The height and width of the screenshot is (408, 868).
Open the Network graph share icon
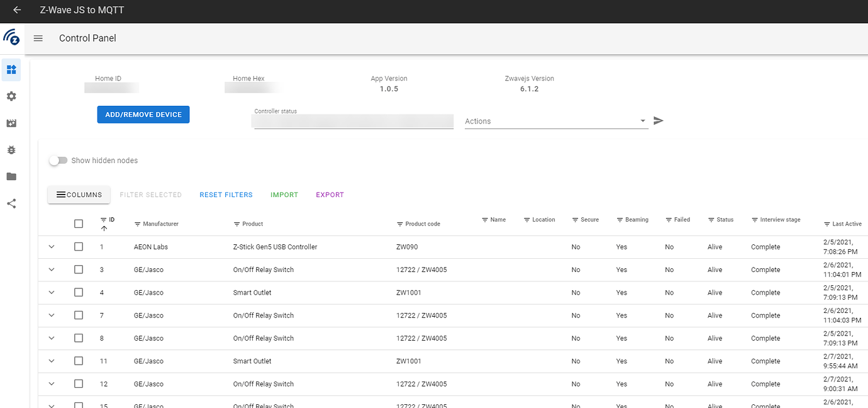point(11,203)
